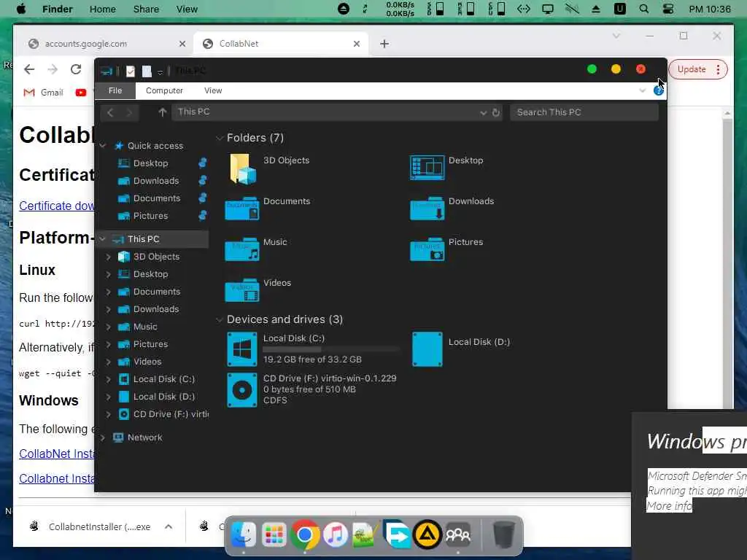
Task: Click the Search This PC field
Action: [584, 112]
